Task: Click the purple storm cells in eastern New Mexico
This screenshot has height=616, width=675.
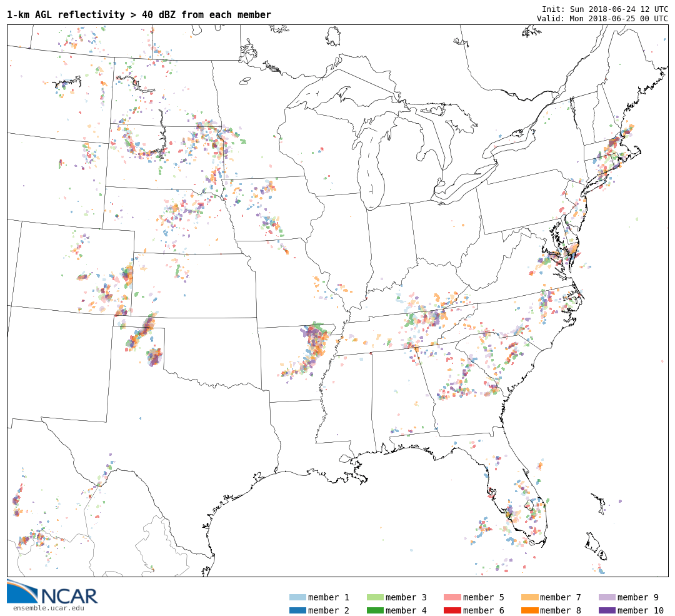Action: (154, 357)
